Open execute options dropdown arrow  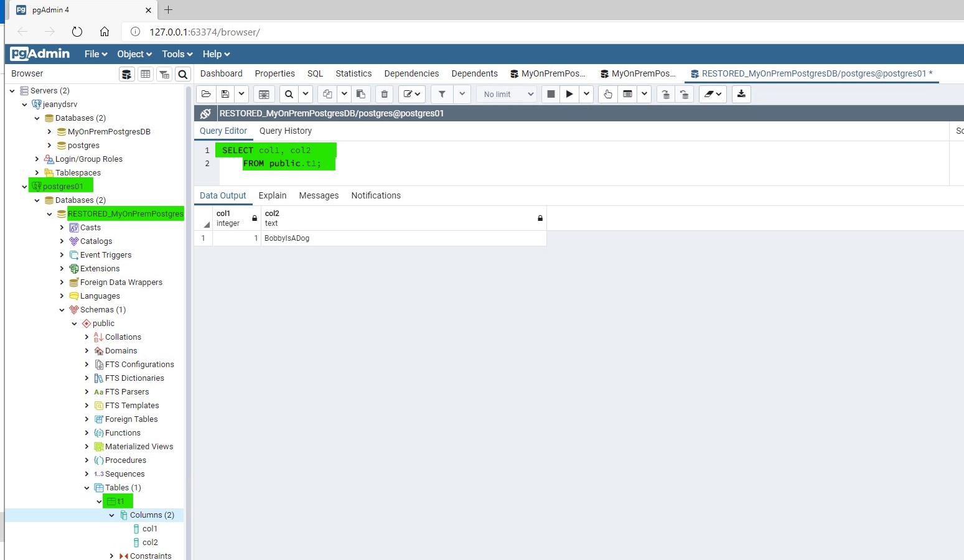586,94
